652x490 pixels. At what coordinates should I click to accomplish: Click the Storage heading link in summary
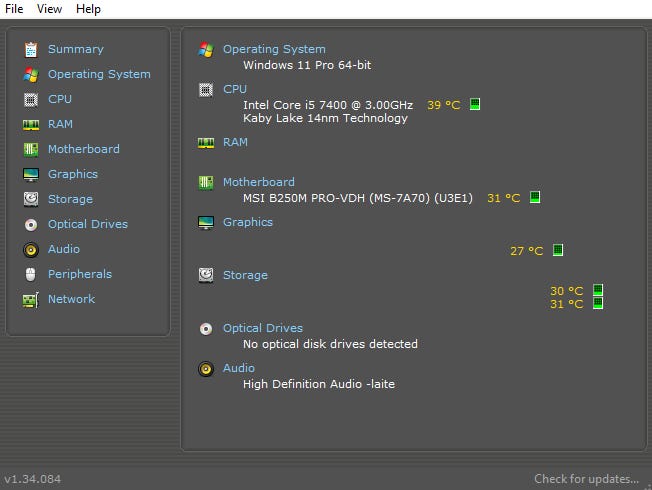tap(245, 275)
